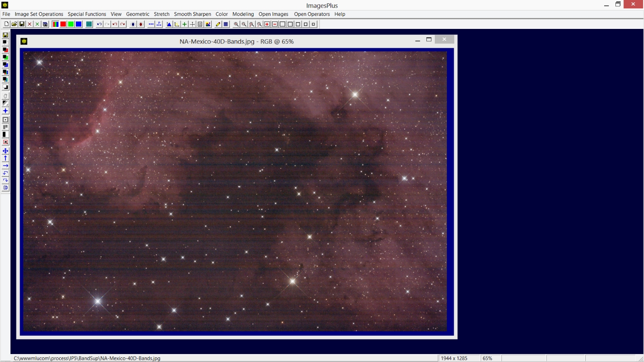
Task: Click the colorful picture icon
Action: coord(208,24)
